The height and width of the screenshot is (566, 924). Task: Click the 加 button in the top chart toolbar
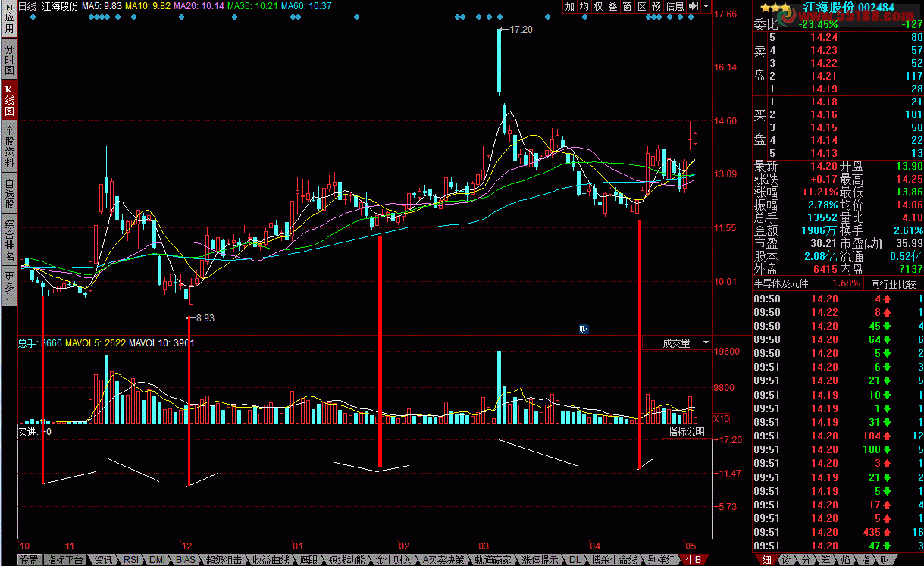tap(570, 6)
